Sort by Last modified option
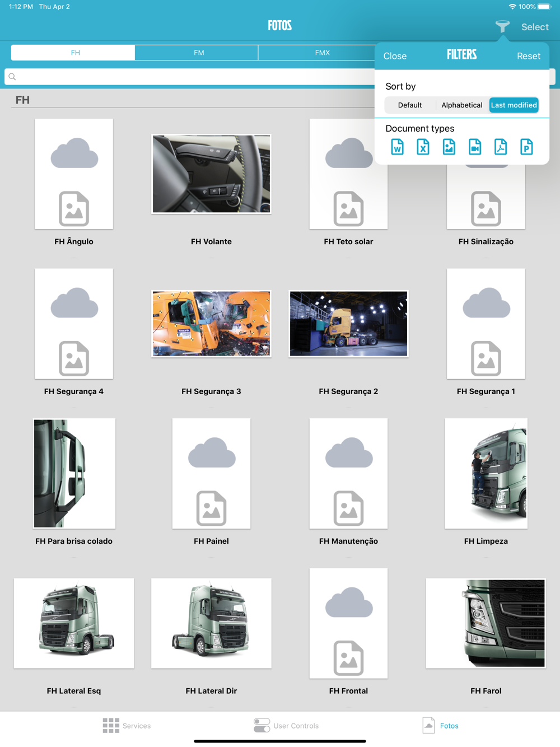Screen dimensions: 560x747 (514, 105)
